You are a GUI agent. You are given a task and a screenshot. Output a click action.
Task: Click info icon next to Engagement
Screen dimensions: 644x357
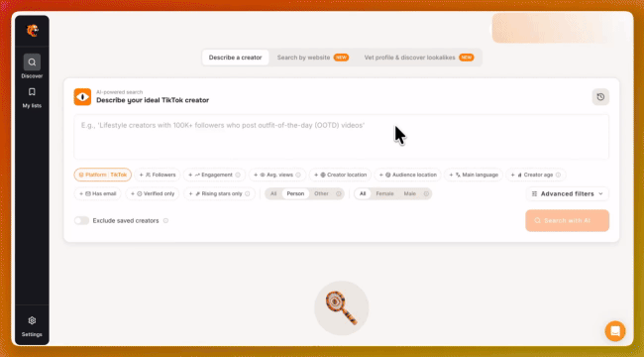pos(238,175)
